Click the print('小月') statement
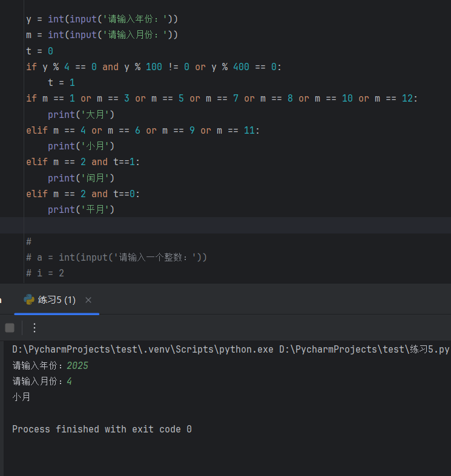451x476 pixels. (x=81, y=146)
